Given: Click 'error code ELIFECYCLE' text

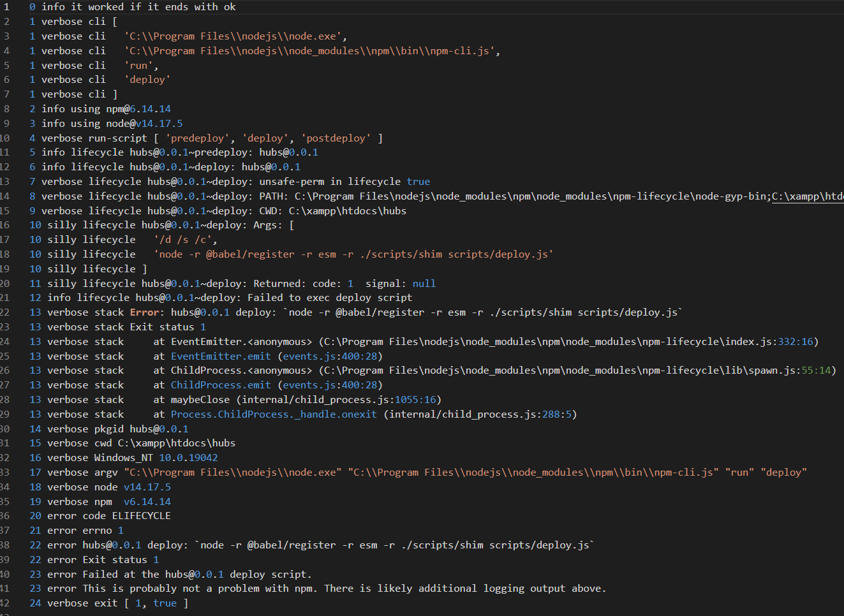Looking at the screenshot, I should pos(109,516).
